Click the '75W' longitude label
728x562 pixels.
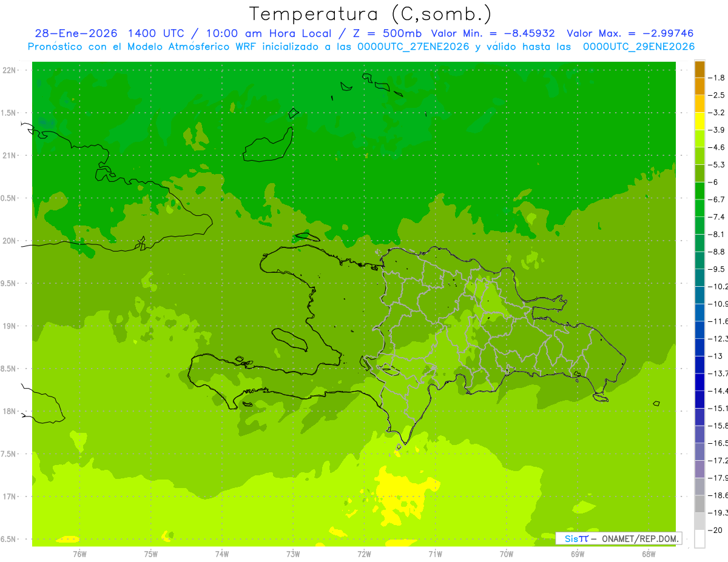(x=151, y=554)
